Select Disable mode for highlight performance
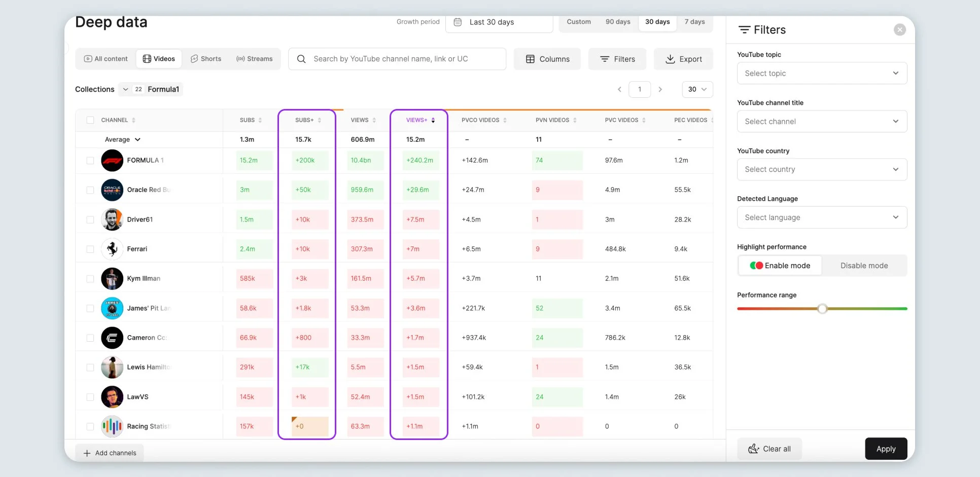 click(x=864, y=266)
